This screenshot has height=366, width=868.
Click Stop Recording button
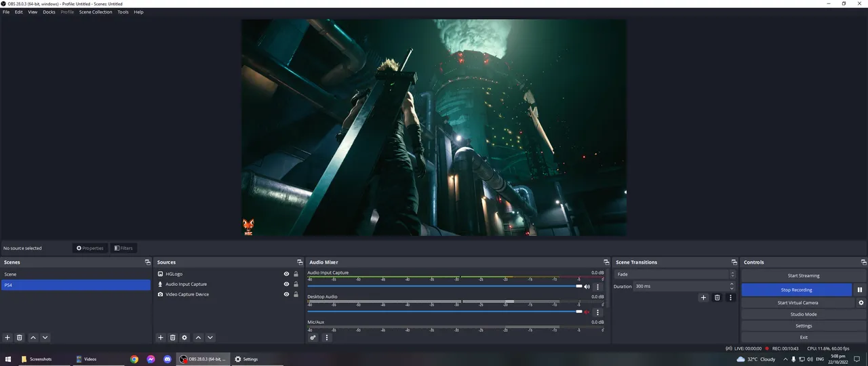coord(797,289)
